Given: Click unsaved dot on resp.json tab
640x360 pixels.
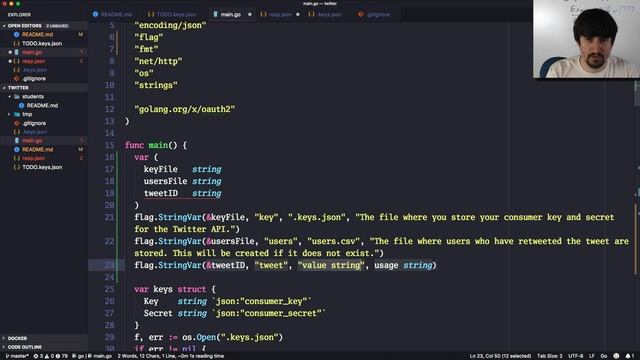Looking at the screenshot, I should pos(298,15).
